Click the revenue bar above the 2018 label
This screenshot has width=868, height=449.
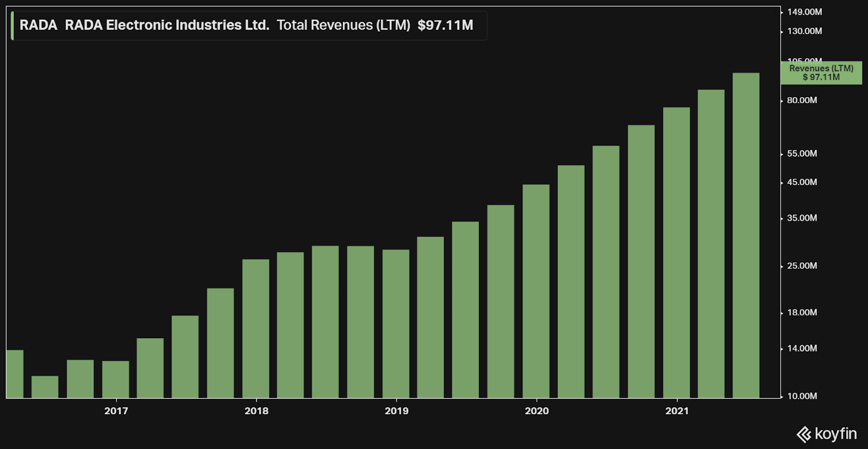(256, 329)
